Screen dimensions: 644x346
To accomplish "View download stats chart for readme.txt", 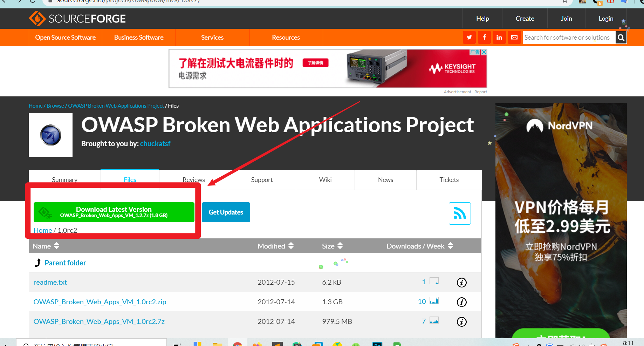I will coord(434,281).
